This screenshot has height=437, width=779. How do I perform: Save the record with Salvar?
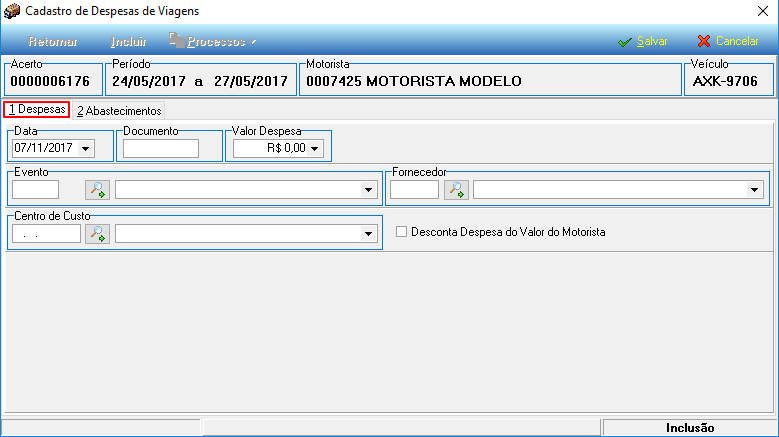pyautogui.click(x=642, y=41)
